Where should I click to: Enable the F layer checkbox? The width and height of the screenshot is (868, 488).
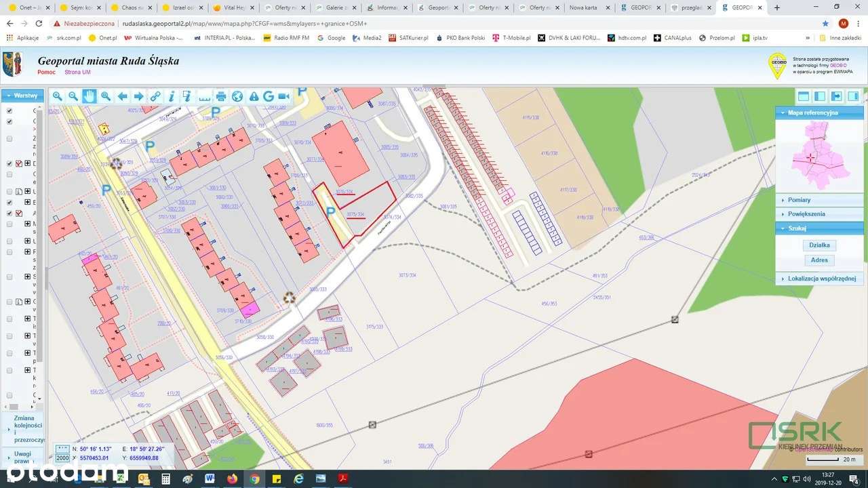pyautogui.click(x=9, y=251)
